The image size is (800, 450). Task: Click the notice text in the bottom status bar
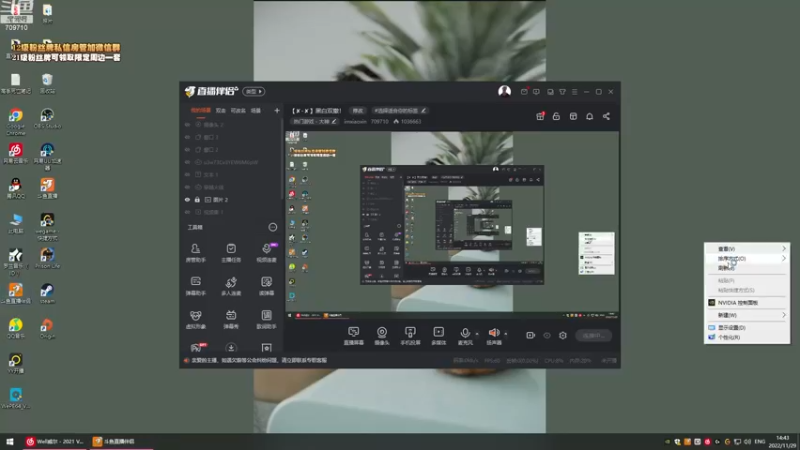click(259, 360)
